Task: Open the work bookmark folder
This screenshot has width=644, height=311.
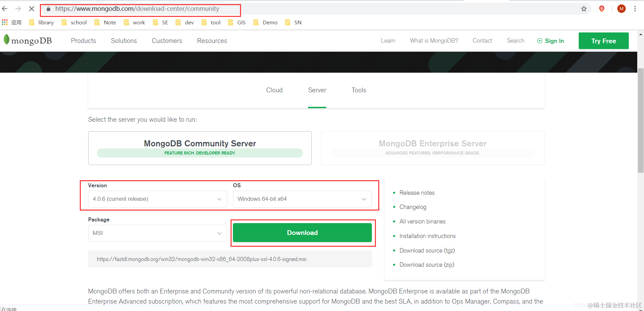Action: point(134,22)
